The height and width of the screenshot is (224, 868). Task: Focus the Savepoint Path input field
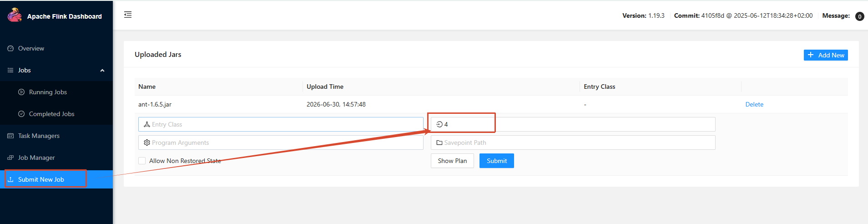pyautogui.click(x=573, y=143)
